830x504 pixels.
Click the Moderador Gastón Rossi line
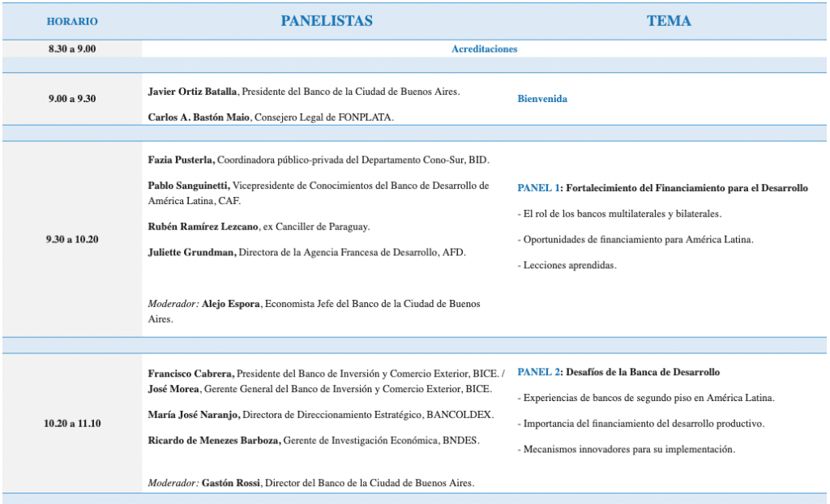pyautogui.click(x=311, y=483)
